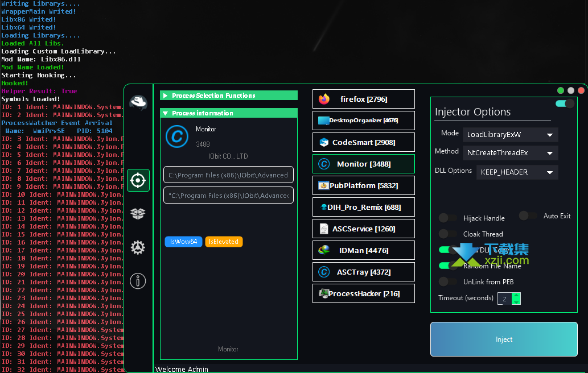The image size is (588, 373).
Task: Open the Method dropdown
Action: click(x=511, y=153)
